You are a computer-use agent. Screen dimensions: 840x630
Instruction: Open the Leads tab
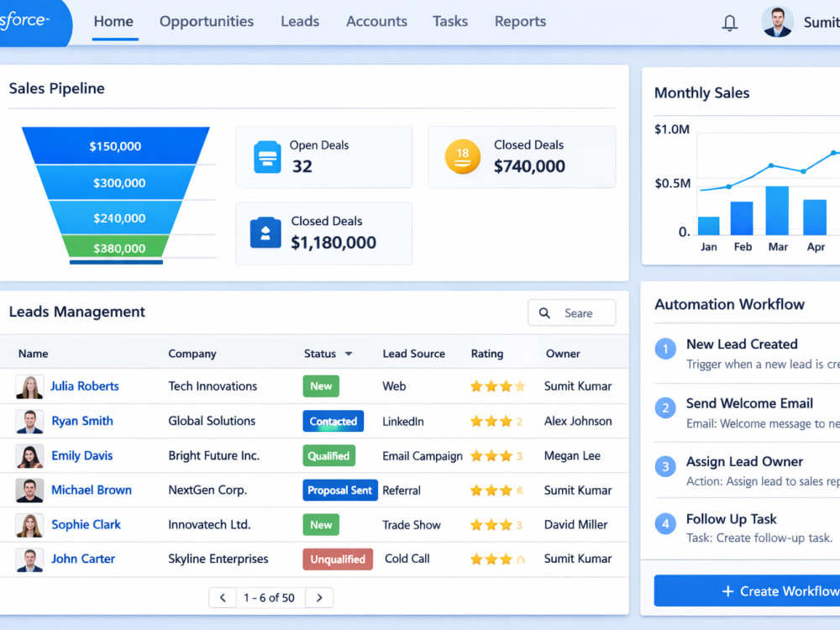(300, 22)
